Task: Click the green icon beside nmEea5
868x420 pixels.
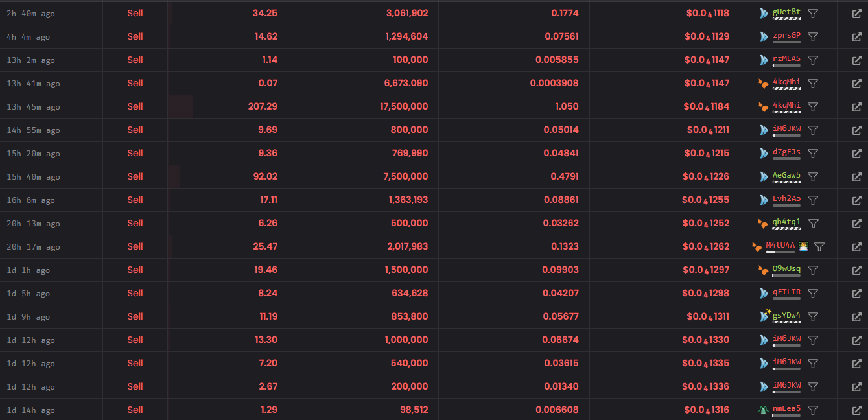Action: [x=764, y=410]
